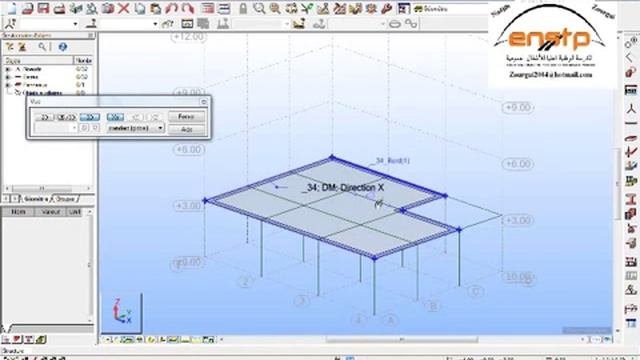Viewport: 640px width, 360px height.
Task: Select the XZ projection plane button
Action: tap(136, 117)
